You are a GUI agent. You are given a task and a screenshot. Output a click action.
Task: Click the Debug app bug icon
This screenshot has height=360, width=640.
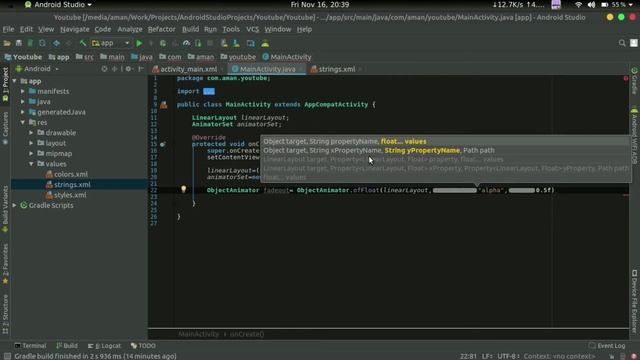coord(163,43)
